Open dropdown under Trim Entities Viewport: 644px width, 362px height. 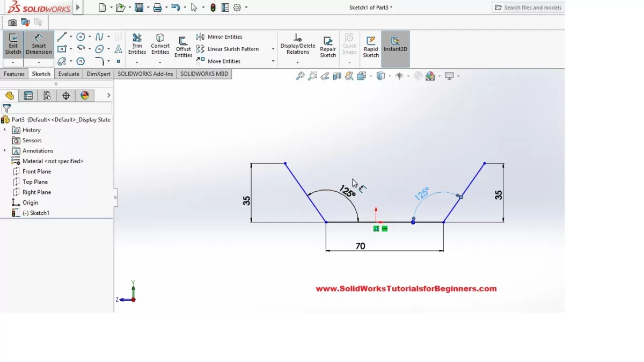tap(137, 63)
